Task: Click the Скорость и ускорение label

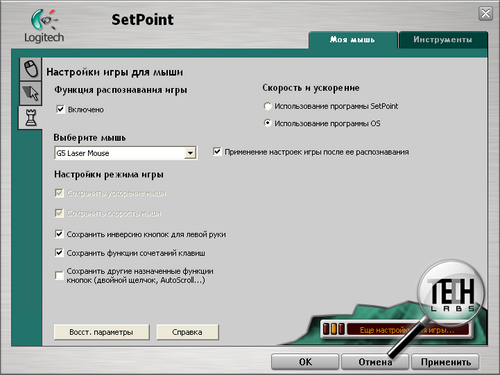Action: [x=311, y=88]
